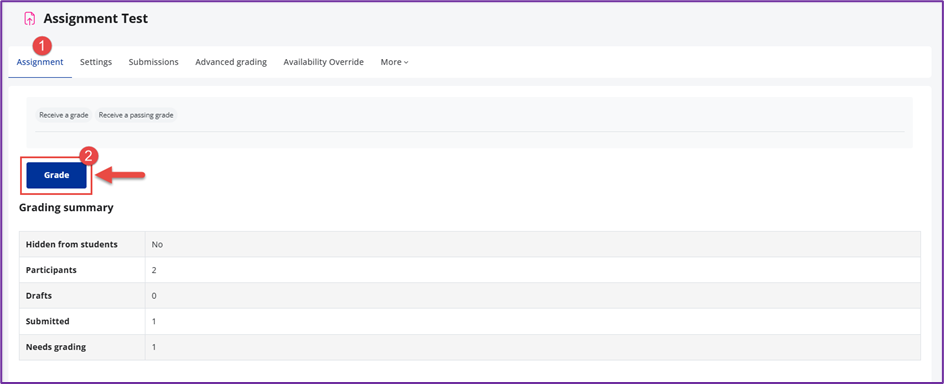
Task: Click the Grading summary heading
Action: pos(66,208)
